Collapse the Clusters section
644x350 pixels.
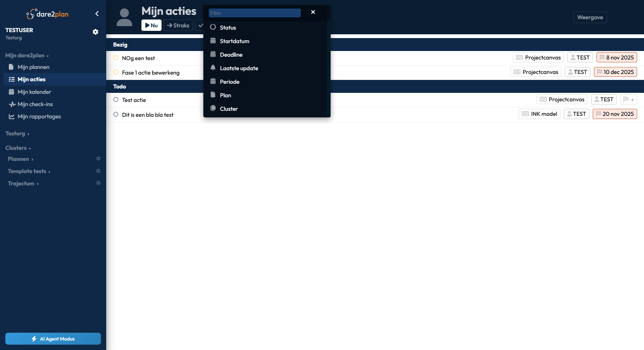coord(18,148)
